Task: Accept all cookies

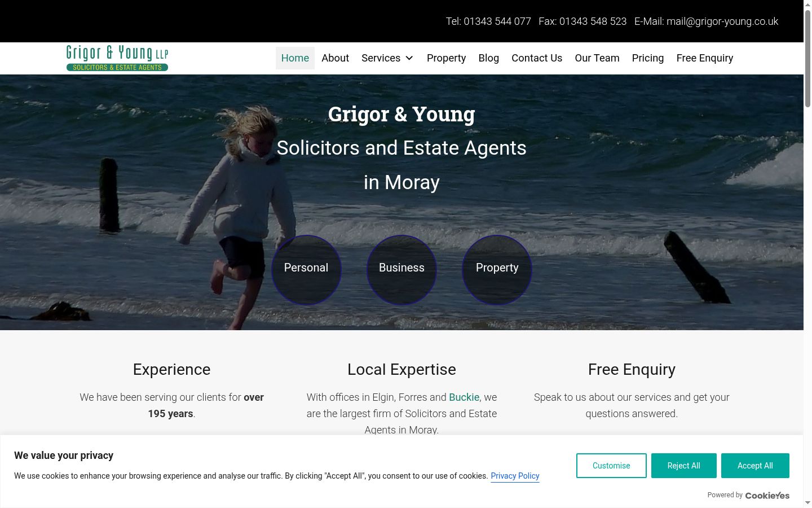Action: click(x=755, y=466)
